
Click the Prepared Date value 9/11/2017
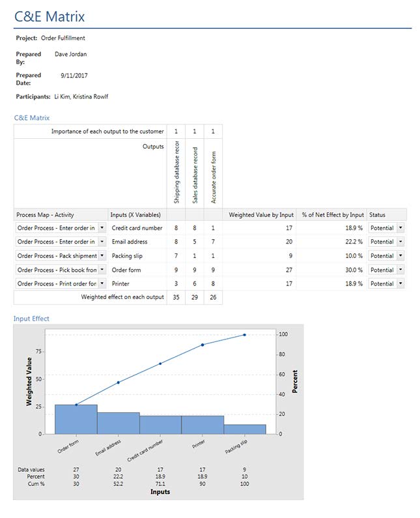point(74,76)
